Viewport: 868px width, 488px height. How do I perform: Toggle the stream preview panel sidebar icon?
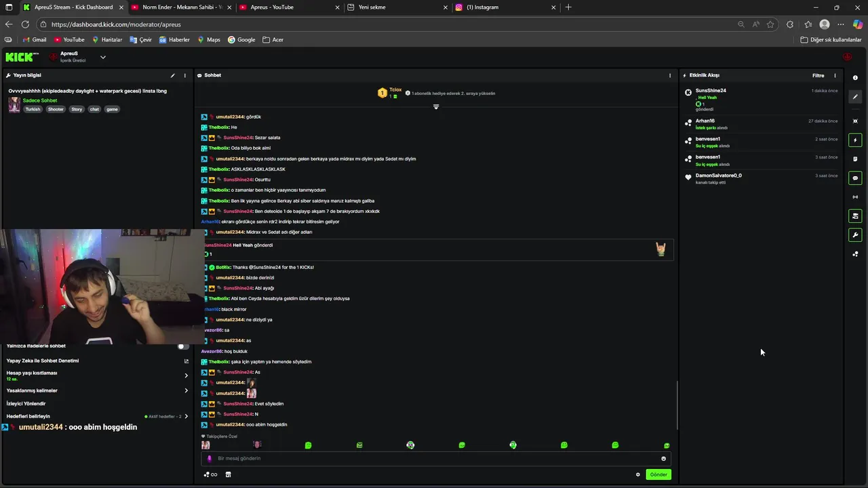pos(855,216)
